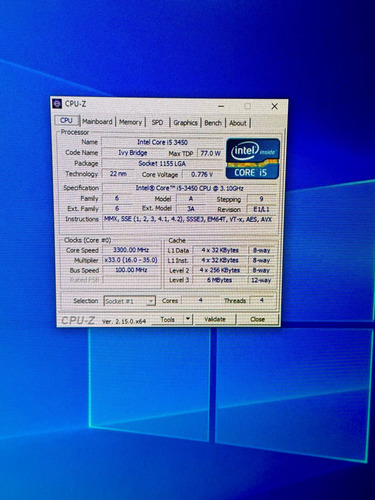Viewport: 375px width, 500px height.
Task: Click the Level 3 '12-way' associativity value
Action: (262, 280)
